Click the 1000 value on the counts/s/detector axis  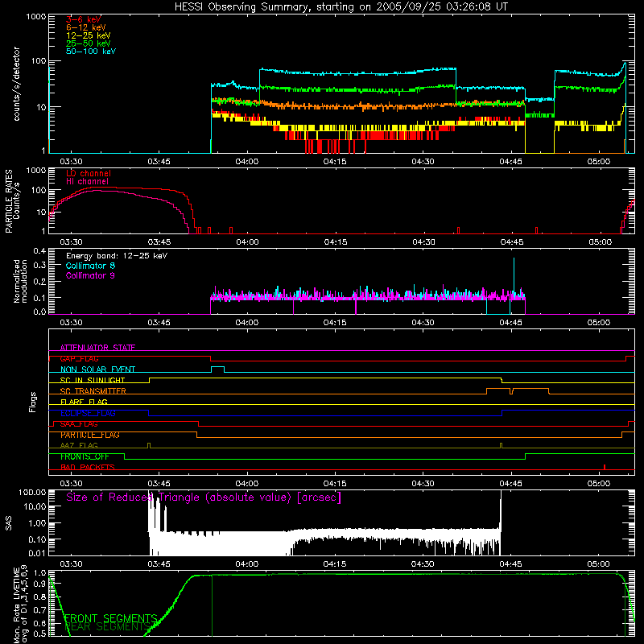pos(35,17)
